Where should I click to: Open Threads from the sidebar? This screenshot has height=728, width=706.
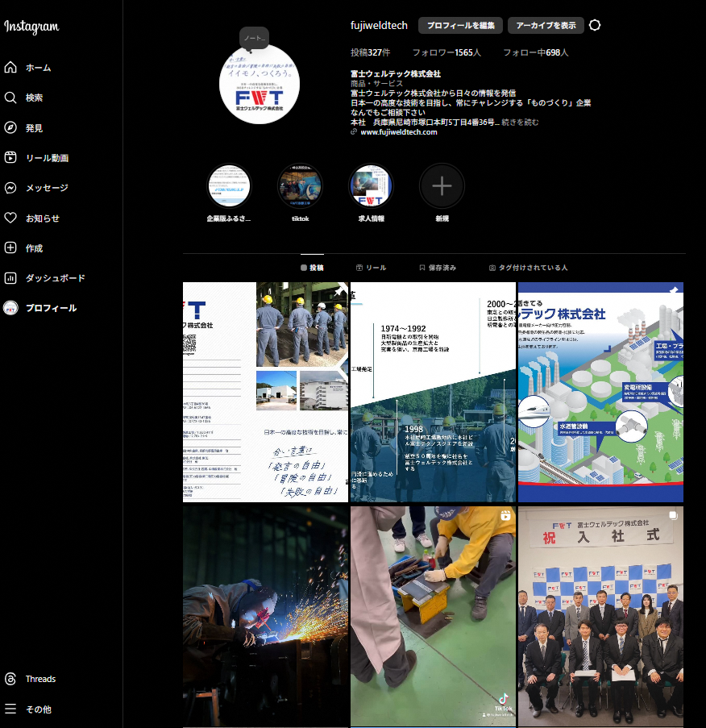coord(10,679)
